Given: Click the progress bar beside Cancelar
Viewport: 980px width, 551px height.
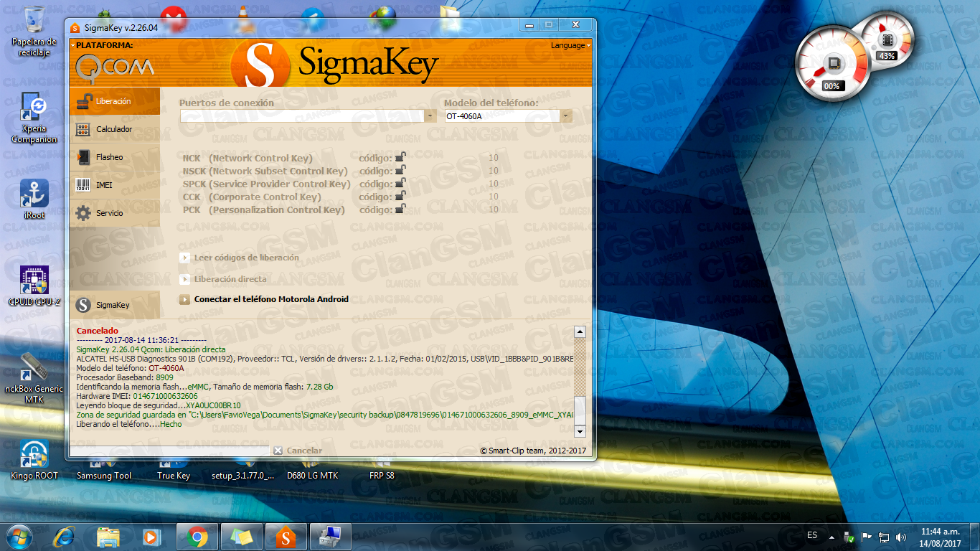Looking at the screenshot, I should click(x=169, y=451).
